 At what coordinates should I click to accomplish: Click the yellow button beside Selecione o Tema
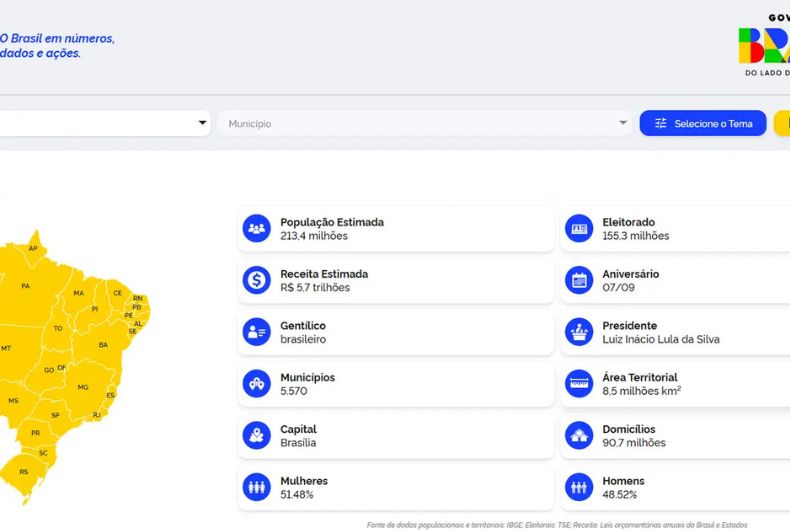coord(782,124)
